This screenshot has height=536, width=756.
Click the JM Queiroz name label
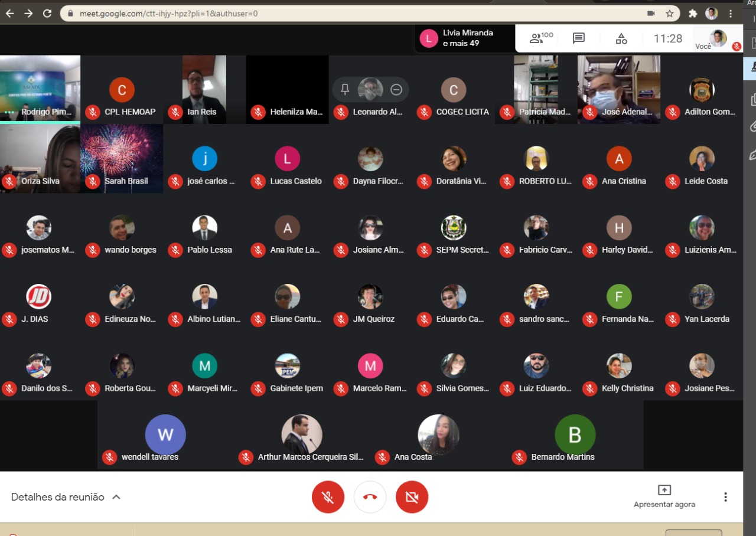point(374,319)
